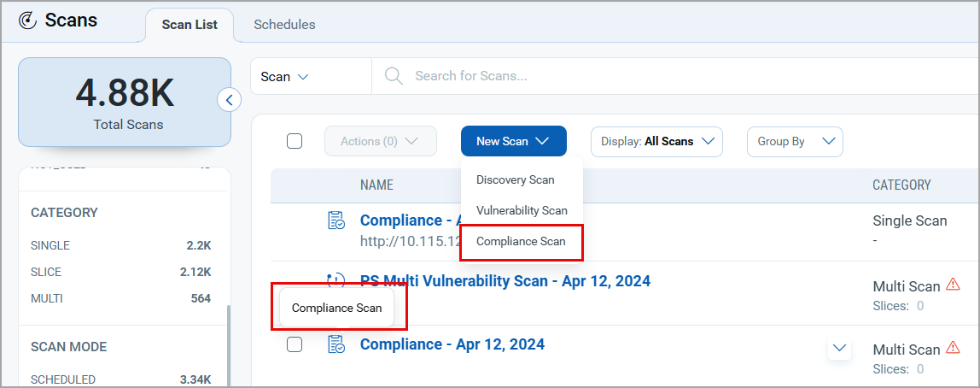The height and width of the screenshot is (388, 980).
Task: Expand the New Scan dropdown button
Action: pyautogui.click(x=514, y=141)
